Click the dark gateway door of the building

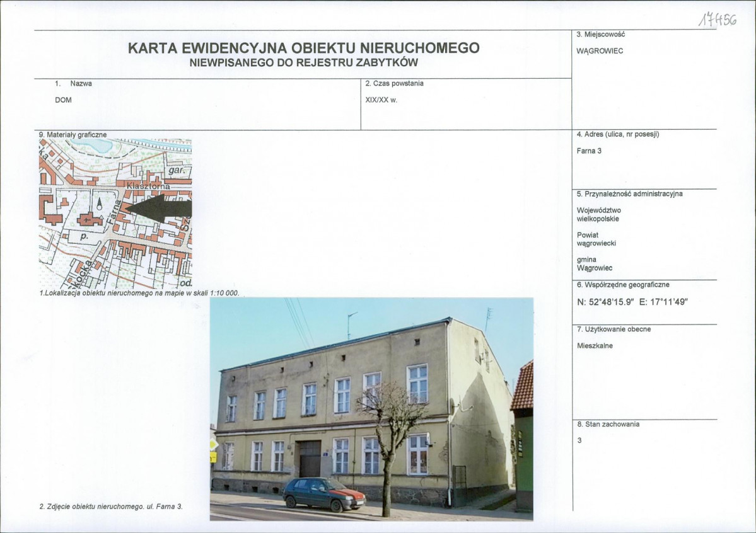click(x=310, y=458)
